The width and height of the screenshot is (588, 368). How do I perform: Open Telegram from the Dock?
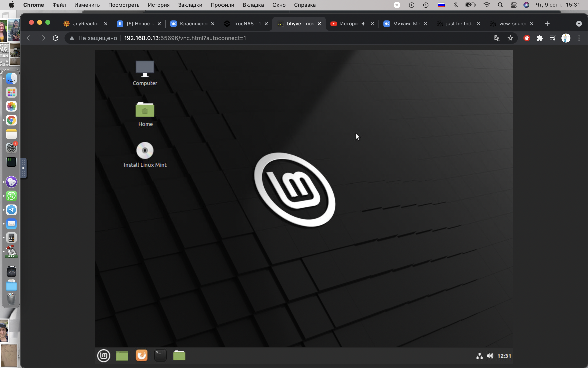tap(11, 210)
